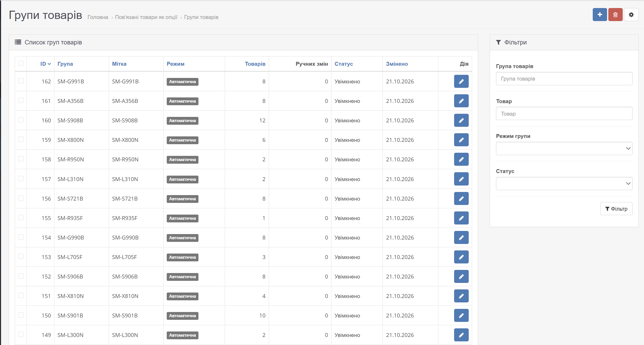644x345 pixels.
Task: Check the row 160 SM-S908B checkbox
Action: 21,120
